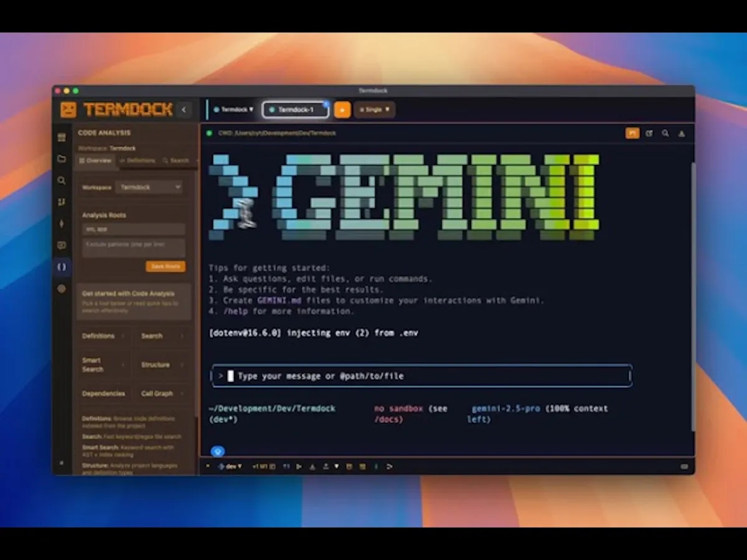Open the folder explorer icon in the activity bar
The height and width of the screenshot is (560, 747).
(x=62, y=159)
